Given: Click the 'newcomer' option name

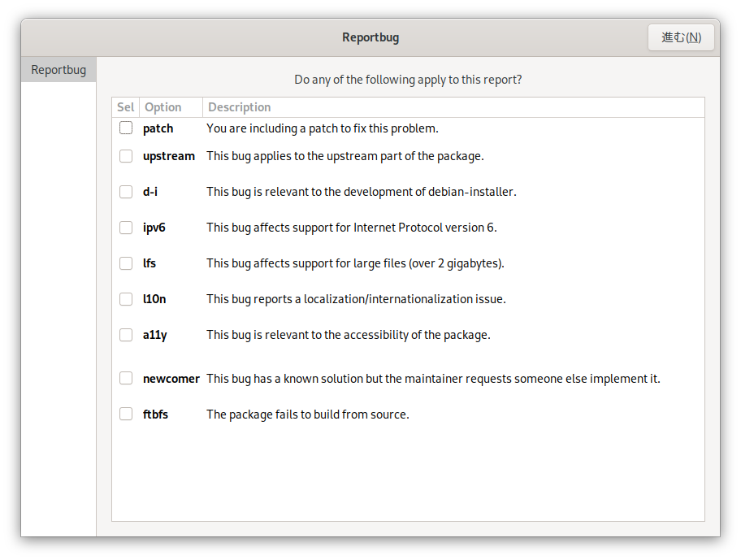Looking at the screenshot, I should point(171,379).
